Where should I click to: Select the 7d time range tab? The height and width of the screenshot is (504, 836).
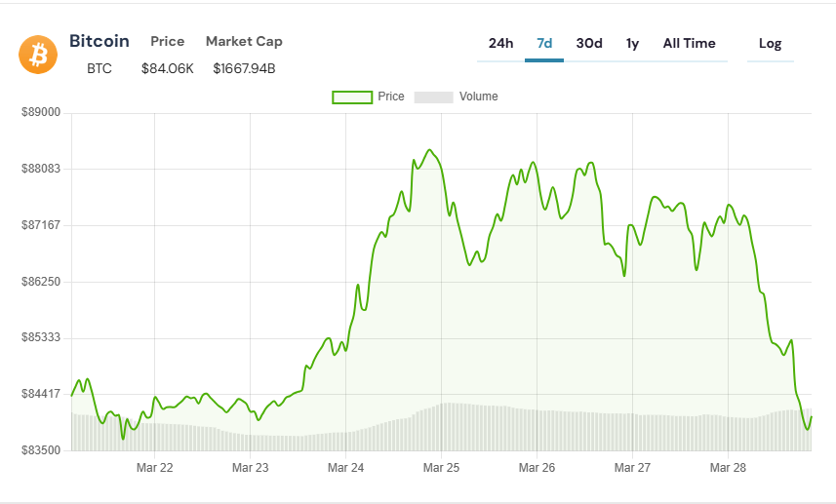click(544, 44)
